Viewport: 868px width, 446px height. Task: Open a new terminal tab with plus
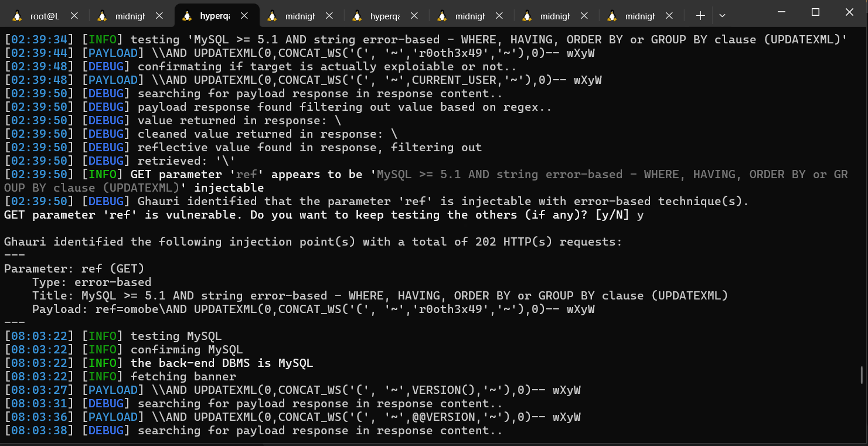click(700, 16)
